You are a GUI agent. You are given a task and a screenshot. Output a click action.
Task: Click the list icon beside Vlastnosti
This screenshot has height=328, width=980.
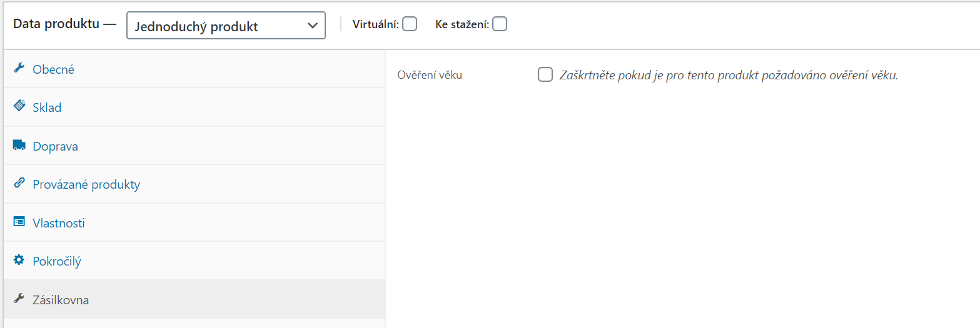(19, 222)
